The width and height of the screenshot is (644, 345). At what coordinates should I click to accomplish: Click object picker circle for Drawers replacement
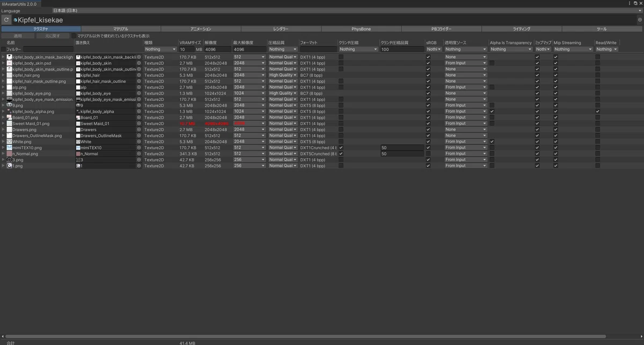139,129
